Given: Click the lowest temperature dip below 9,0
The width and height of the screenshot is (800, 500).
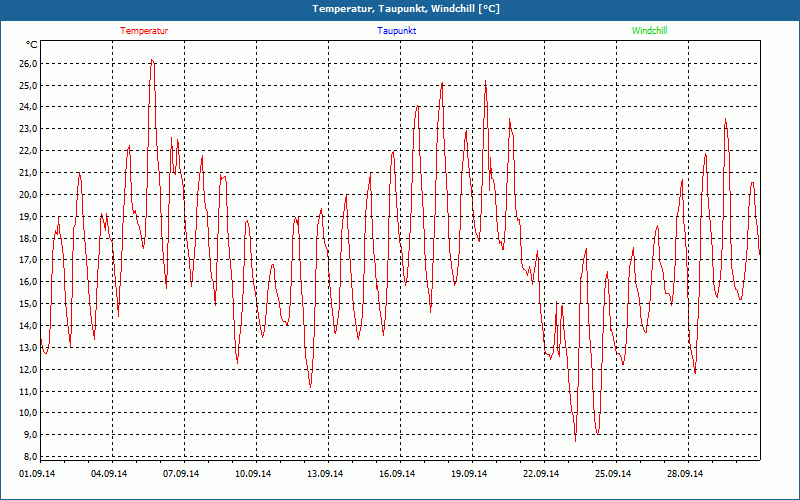Looking at the screenshot, I should point(576,440).
